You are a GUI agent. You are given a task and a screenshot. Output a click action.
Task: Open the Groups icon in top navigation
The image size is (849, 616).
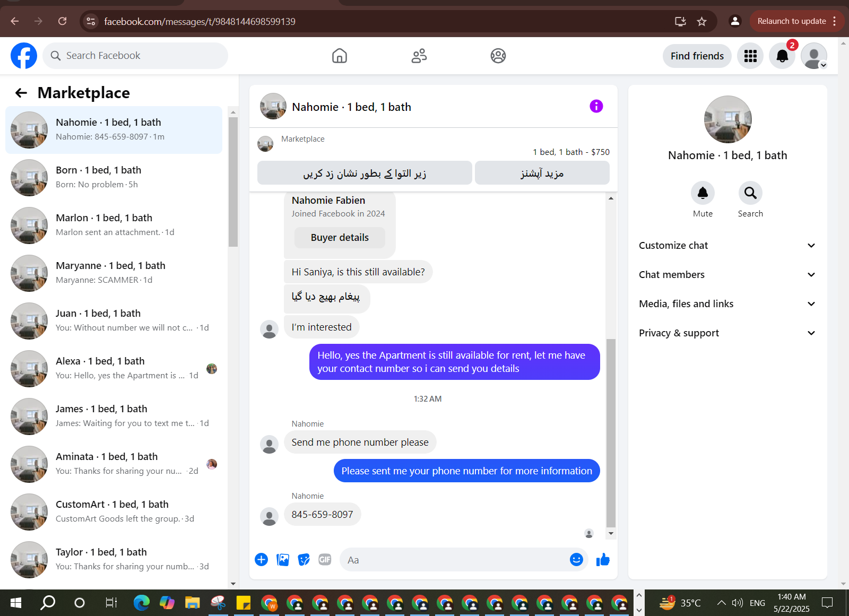(x=498, y=56)
